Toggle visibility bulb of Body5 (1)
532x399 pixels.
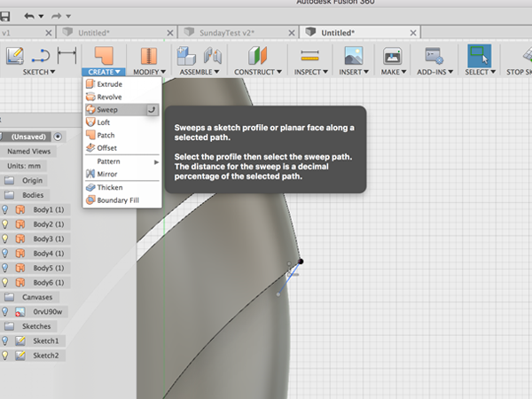tap(5, 268)
